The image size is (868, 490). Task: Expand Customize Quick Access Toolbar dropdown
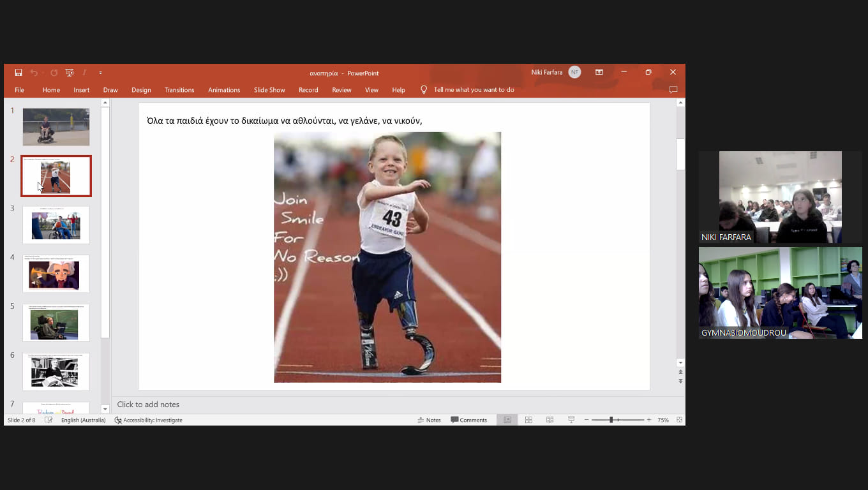coord(100,73)
